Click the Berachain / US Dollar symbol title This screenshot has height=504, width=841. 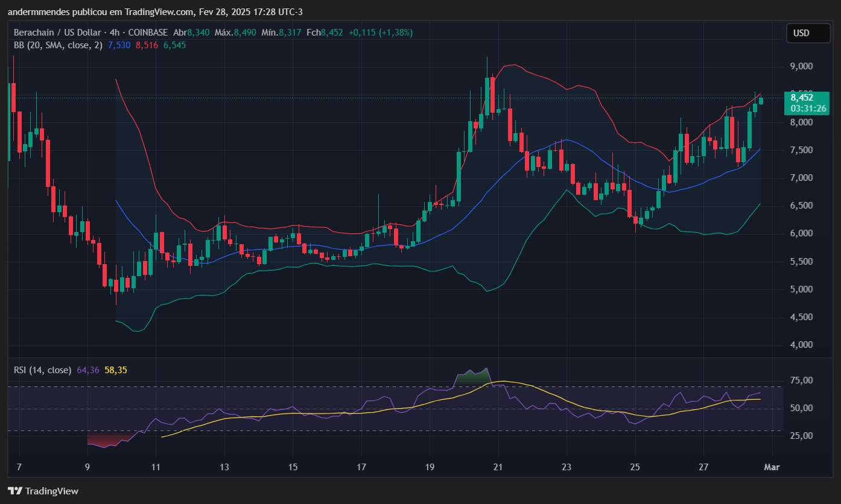[x=56, y=33]
